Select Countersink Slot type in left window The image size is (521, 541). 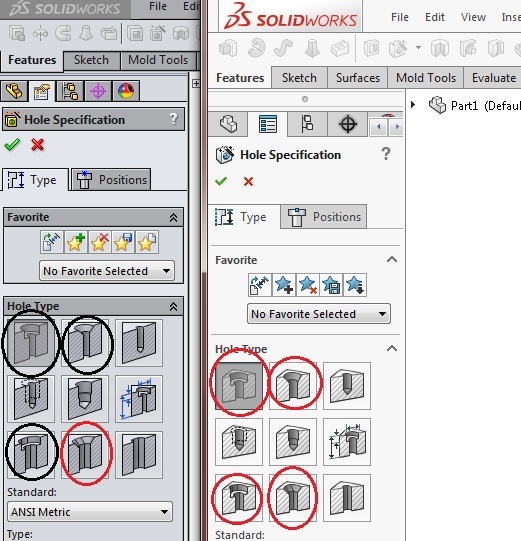85,454
